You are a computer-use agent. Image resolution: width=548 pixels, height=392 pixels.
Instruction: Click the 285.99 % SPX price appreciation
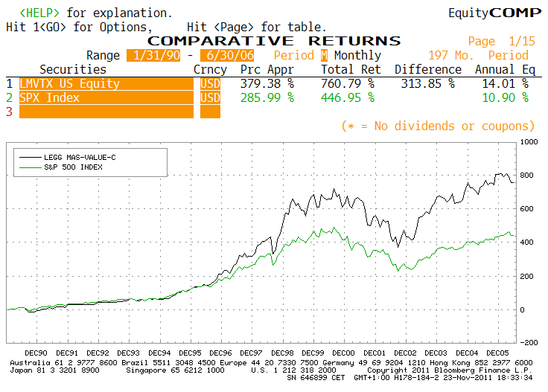coord(267,97)
